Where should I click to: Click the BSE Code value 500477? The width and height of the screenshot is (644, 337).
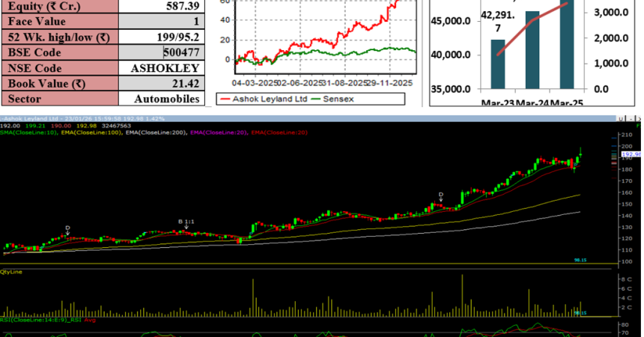pyautogui.click(x=182, y=52)
